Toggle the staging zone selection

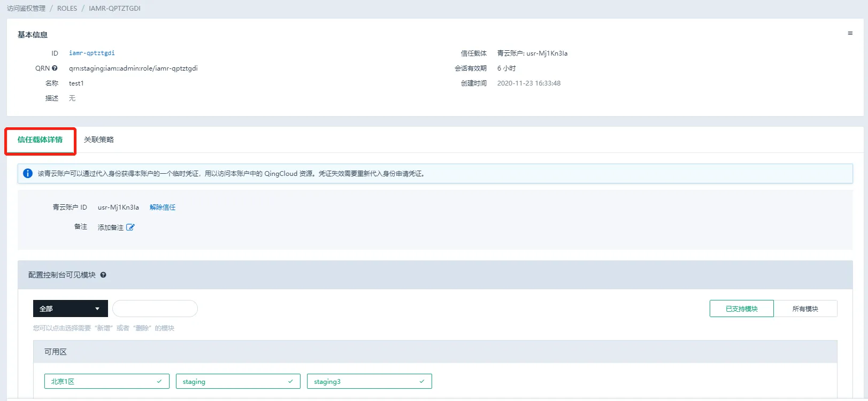(x=238, y=381)
